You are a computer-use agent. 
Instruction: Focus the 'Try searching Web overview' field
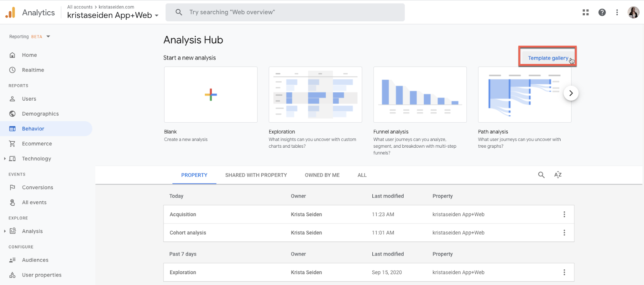pos(285,12)
